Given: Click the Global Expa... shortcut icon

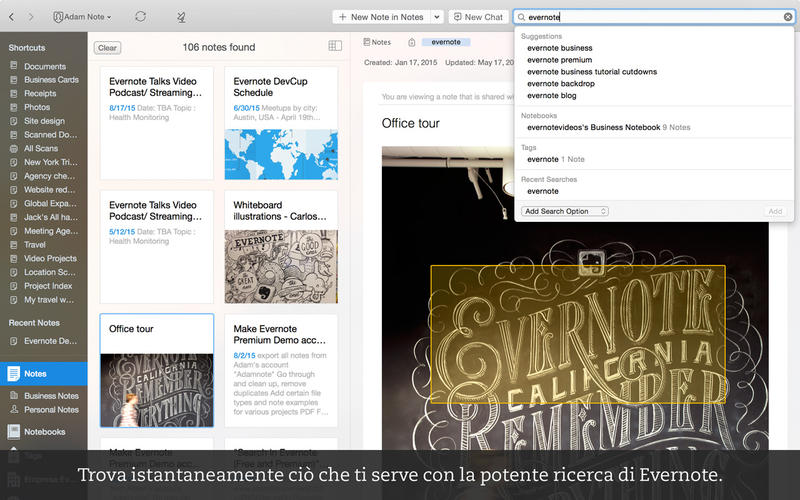Looking at the screenshot, I should pos(14,204).
